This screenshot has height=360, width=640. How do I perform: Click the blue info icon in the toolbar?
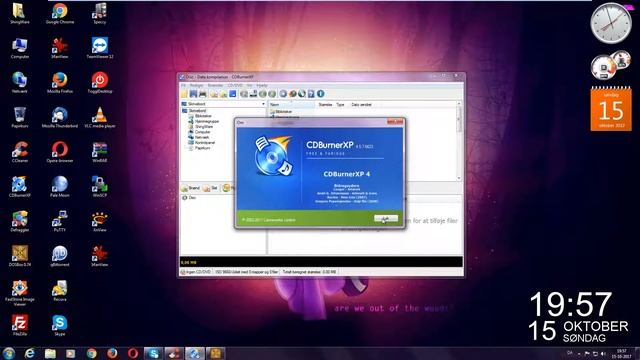coord(321,94)
